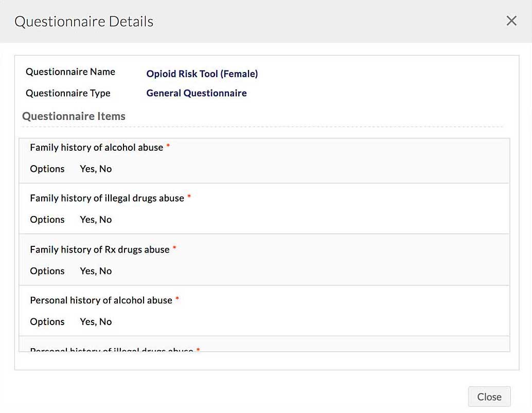Click the "Opioid Risk Tool (Female)" name

[x=202, y=74]
